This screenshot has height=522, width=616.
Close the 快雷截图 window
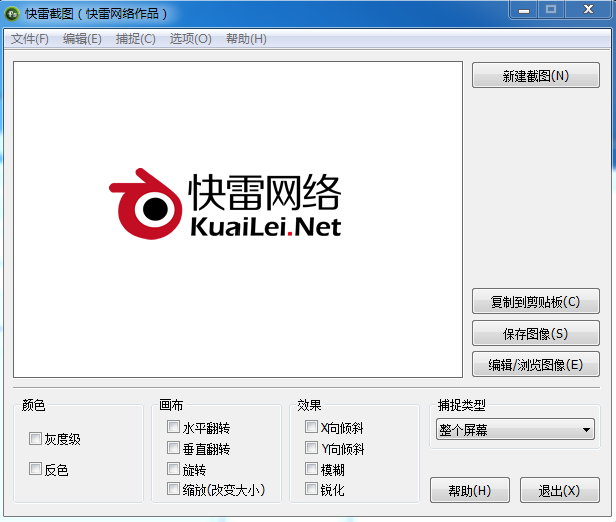(x=588, y=10)
